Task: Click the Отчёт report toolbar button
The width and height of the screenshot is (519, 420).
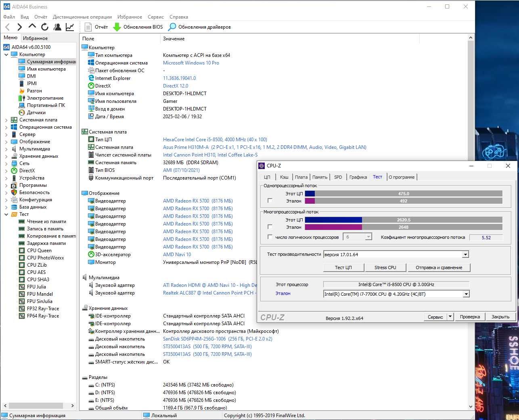Action: pos(96,27)
